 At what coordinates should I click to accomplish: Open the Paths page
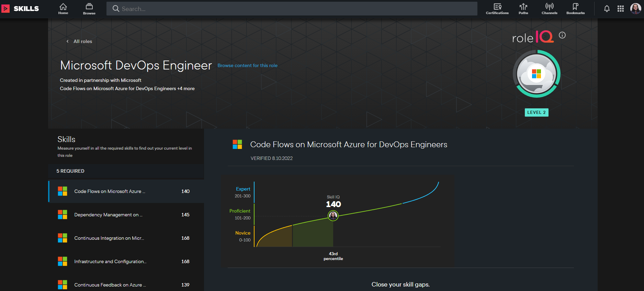tap(523, 9)
